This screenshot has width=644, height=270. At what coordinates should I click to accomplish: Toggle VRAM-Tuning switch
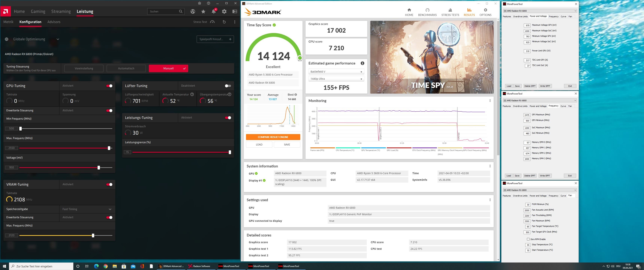[109, 184]
